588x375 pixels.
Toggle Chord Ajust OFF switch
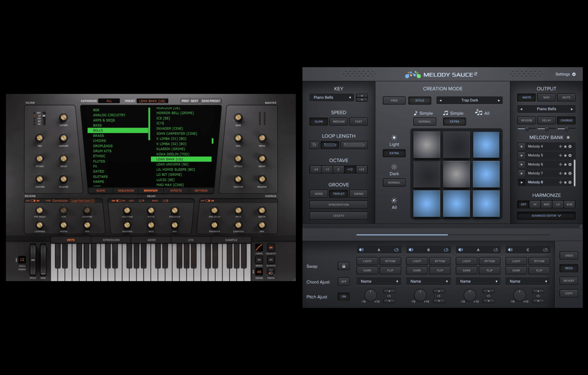343,281
